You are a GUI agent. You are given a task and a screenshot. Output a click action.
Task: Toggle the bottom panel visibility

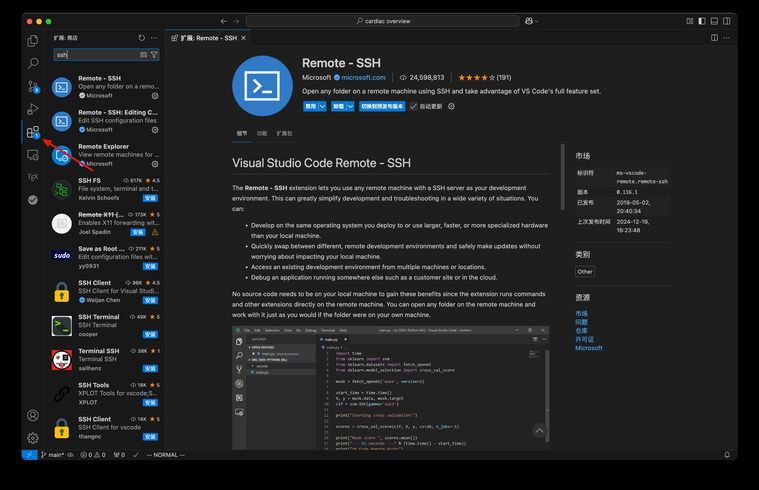point(714,21)
